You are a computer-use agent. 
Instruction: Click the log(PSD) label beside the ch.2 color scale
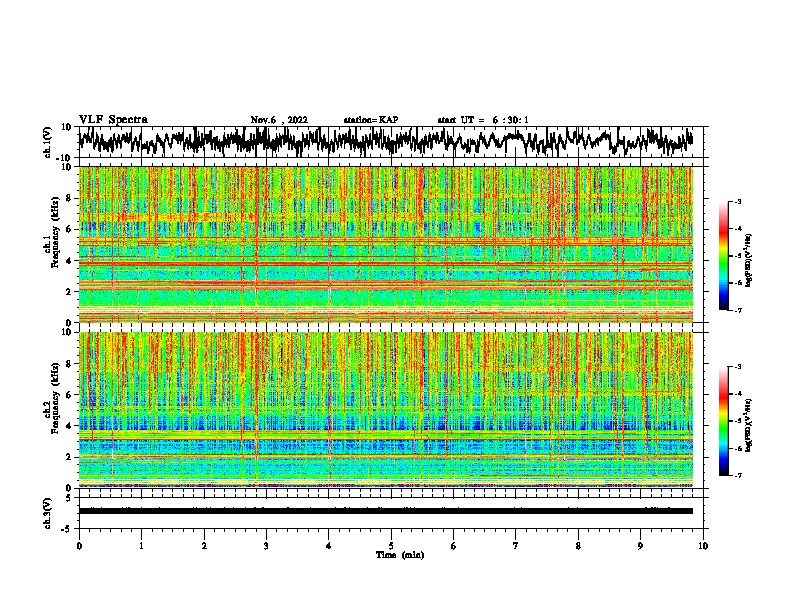click(x=748, y=425)
